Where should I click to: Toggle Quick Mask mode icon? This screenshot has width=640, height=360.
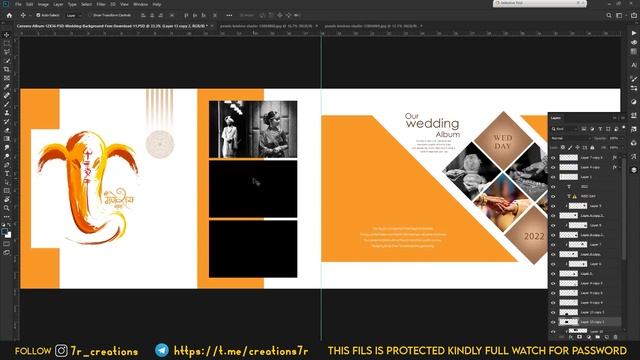tap(7, 244)
